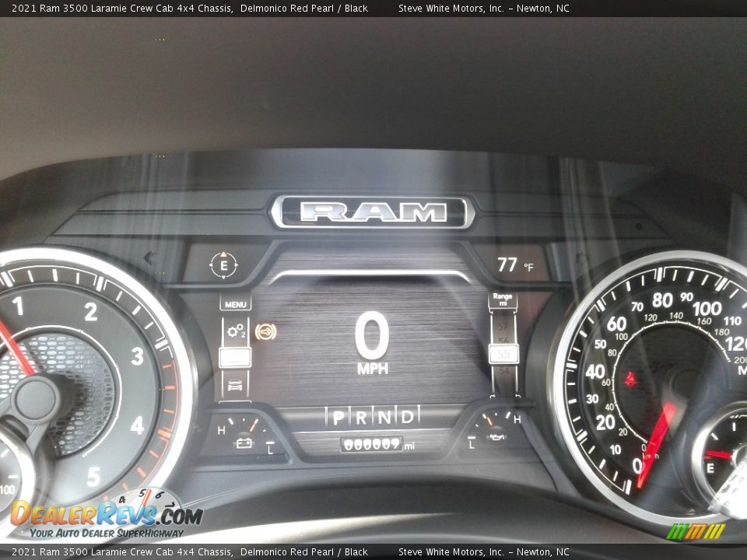Tap the 77 °F outside temperature reading
The width and height of the screenshot is (747, 560).
pyautogui.click(x=515, y=264)
